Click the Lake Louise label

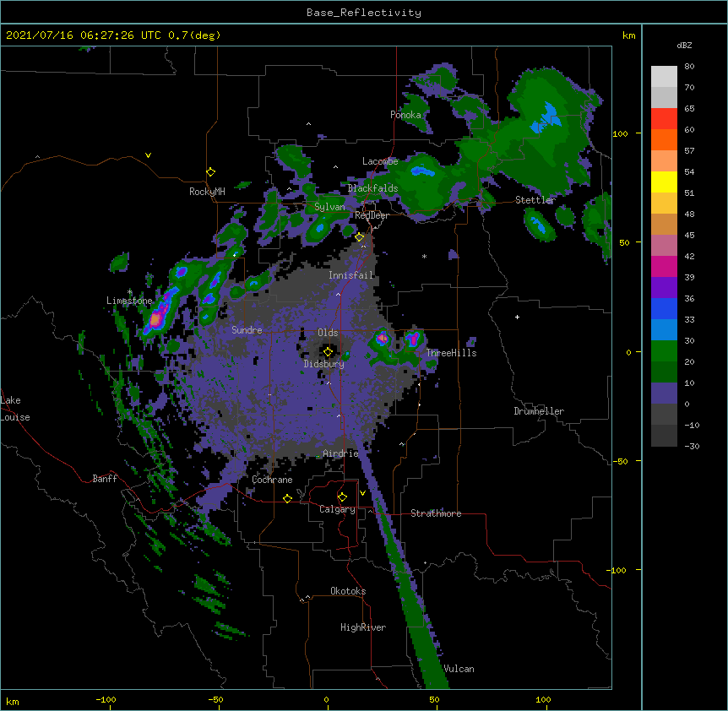(x=15, y=409)
